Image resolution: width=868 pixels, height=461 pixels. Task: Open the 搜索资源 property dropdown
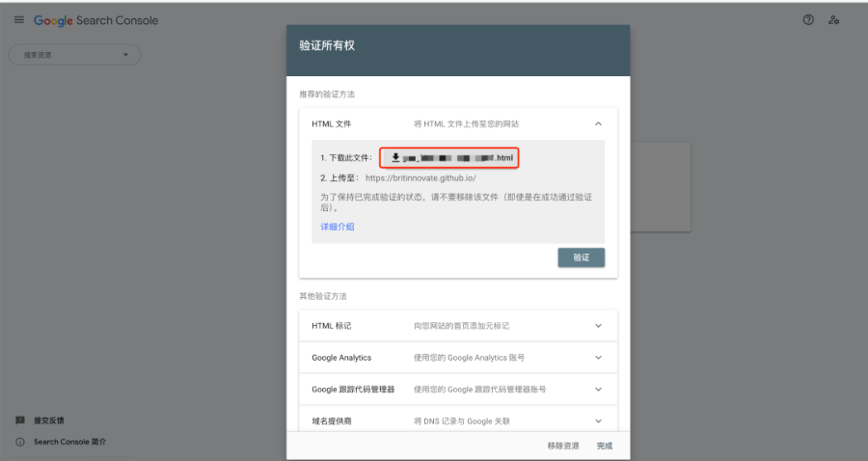[74, 55]
